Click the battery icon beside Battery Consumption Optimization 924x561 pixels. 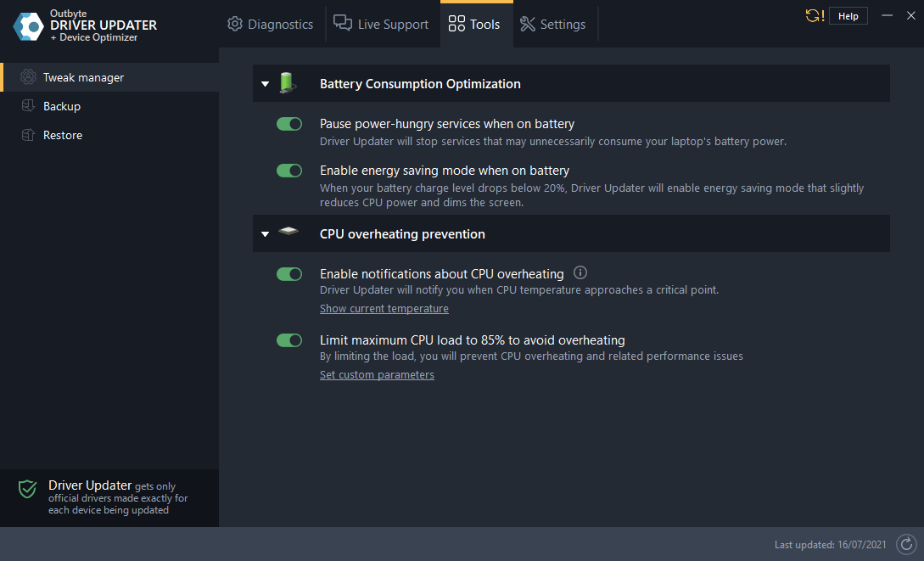point(288,82)
